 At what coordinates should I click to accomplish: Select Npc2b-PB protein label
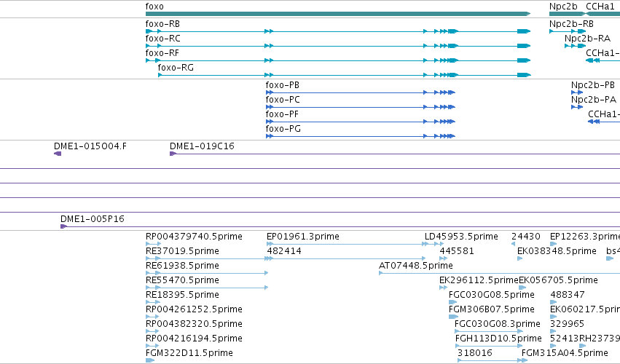click(593, 85)
